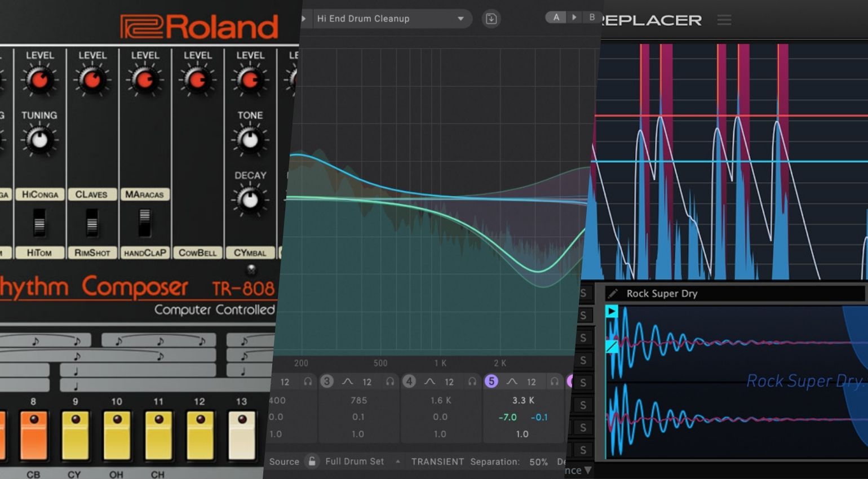Select the A comparison state button

tap(556, 17)
